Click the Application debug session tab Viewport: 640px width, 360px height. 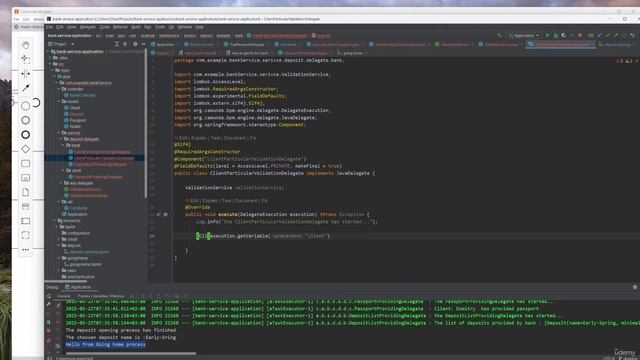pos(80,287)
